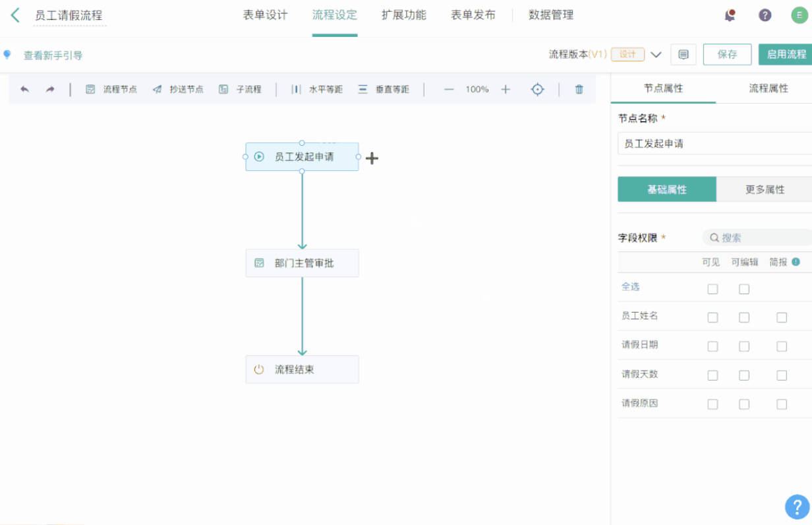Expand the 流程版本 dropdown arrow
The image size is (812, 525).
coord(656,55)
